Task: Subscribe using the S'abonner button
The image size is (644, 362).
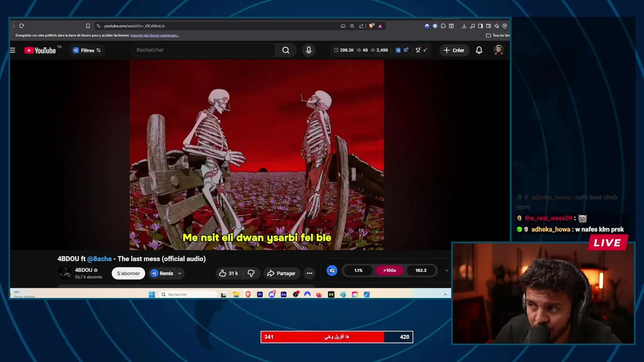Action: [128, 273]
